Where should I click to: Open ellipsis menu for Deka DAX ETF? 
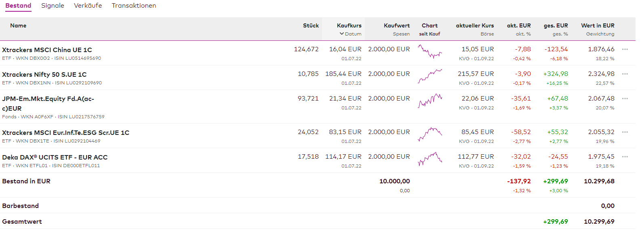point(625,157)
